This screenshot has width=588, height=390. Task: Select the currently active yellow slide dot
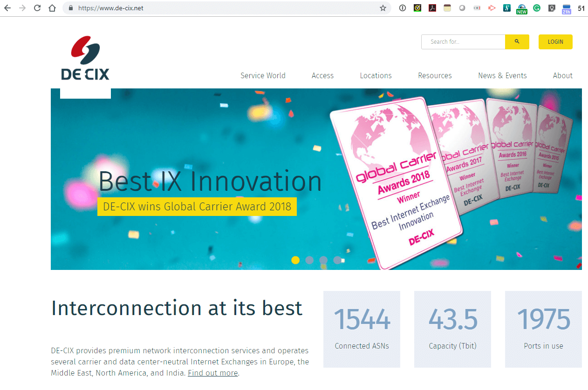(295, 260)
